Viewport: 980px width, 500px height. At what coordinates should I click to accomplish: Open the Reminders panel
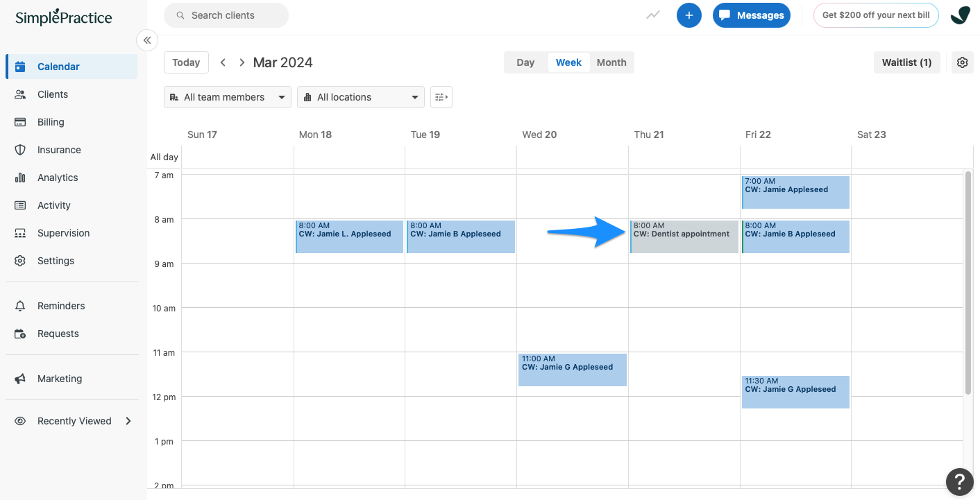61,305
